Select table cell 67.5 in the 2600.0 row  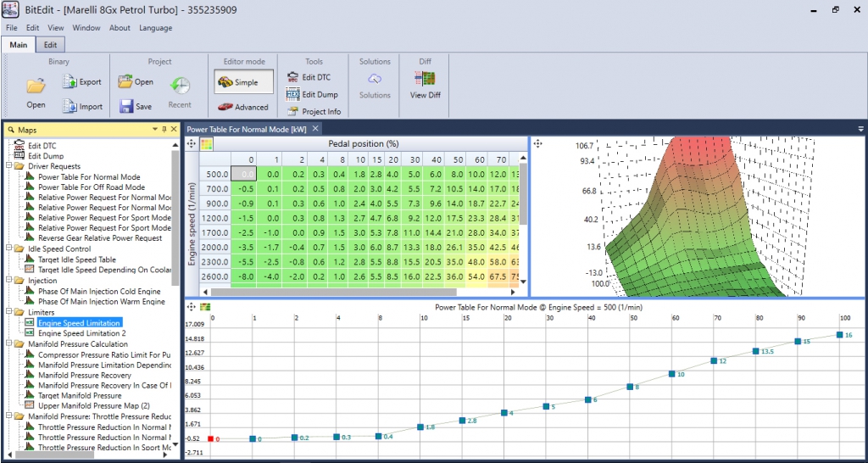click(x=497, y=276)
